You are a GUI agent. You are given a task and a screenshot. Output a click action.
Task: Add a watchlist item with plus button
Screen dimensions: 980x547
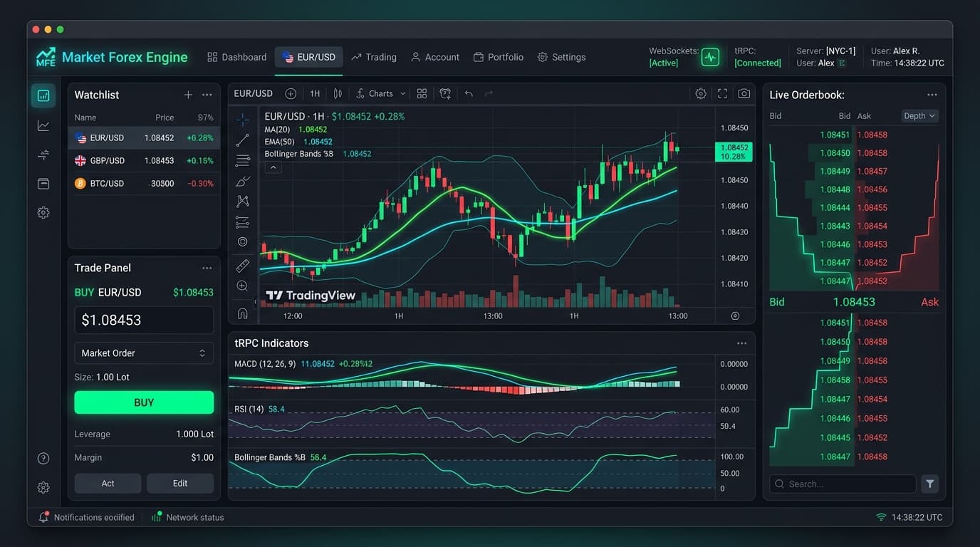(x=188, y=95)
